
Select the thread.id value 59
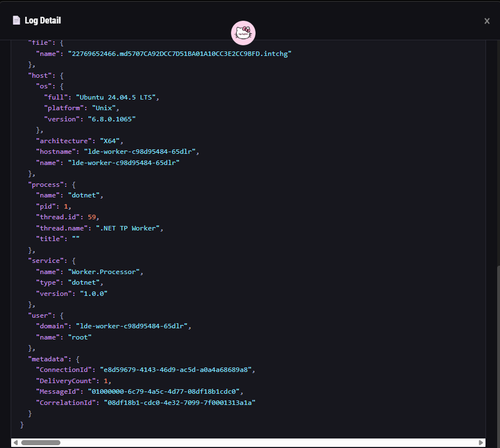pyautogui.click(x=92, y=217)
